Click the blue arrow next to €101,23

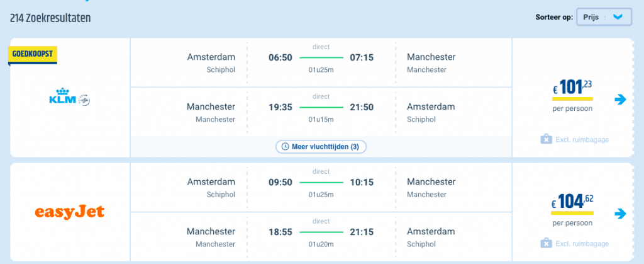[x=620, y=99]
